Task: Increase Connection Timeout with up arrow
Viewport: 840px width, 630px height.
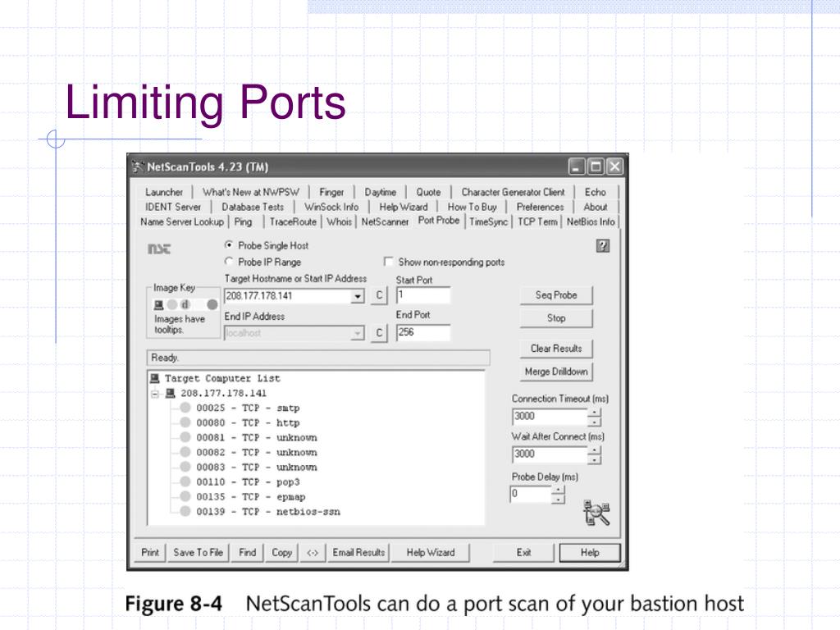Action: 595,413
